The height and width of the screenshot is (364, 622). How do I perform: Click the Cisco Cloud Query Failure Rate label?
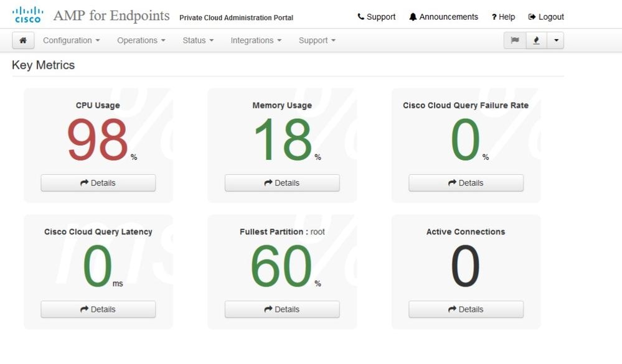466,105
